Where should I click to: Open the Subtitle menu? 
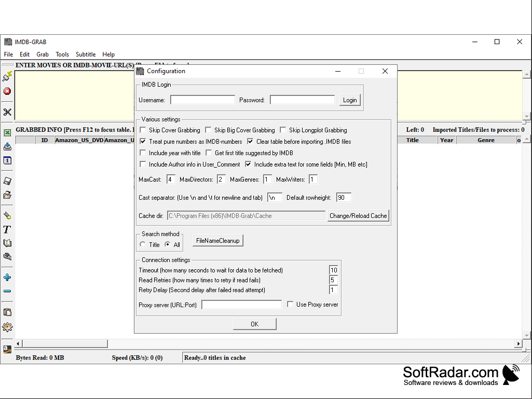tap(86, 54)
